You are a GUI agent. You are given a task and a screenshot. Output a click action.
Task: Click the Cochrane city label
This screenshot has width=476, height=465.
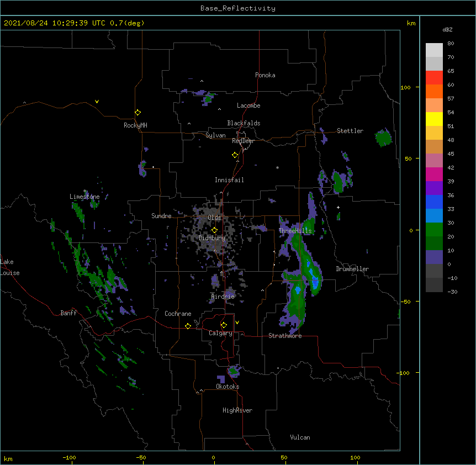pos(178,314)
